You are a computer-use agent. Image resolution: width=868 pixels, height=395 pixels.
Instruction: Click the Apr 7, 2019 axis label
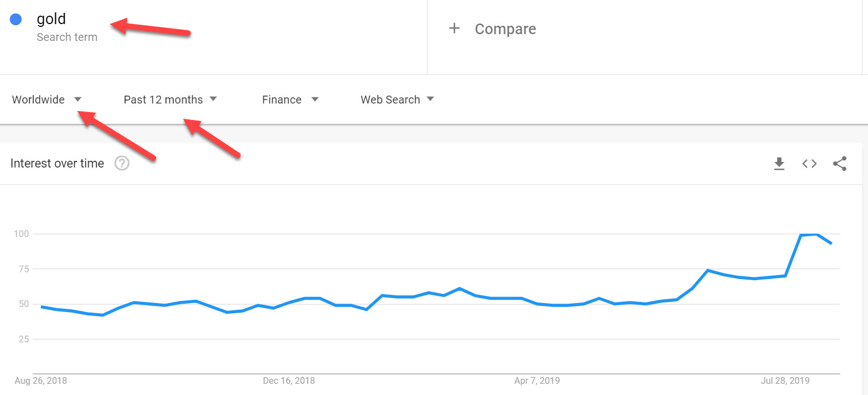tap(537, 381)
